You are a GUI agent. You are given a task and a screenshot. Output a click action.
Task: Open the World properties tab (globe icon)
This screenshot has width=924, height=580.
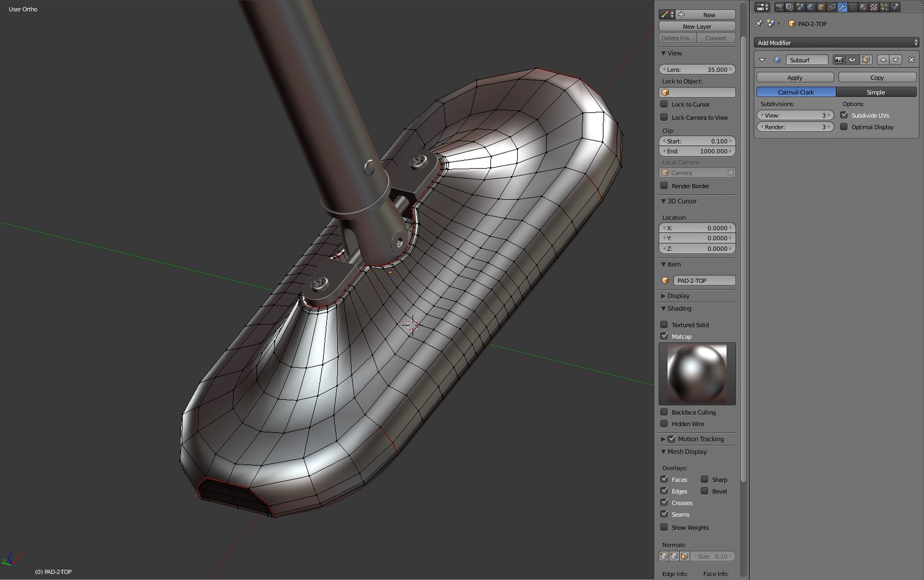click(810, 7)
